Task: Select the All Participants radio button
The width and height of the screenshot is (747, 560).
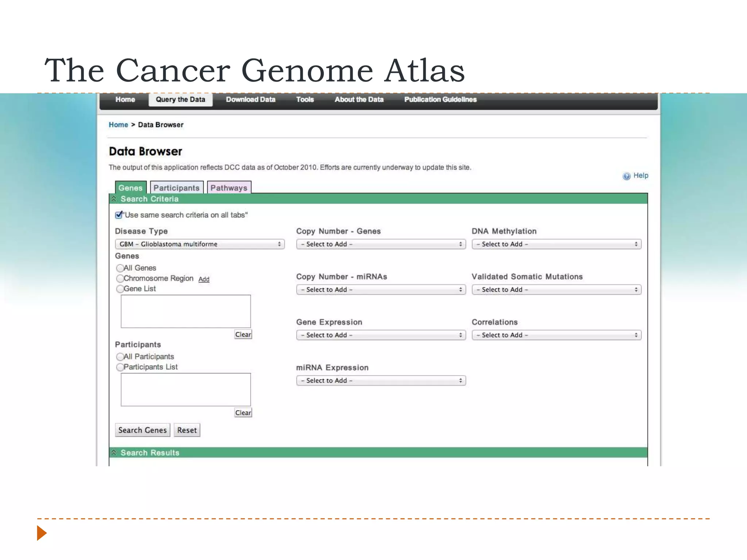Action: (120, 357)
